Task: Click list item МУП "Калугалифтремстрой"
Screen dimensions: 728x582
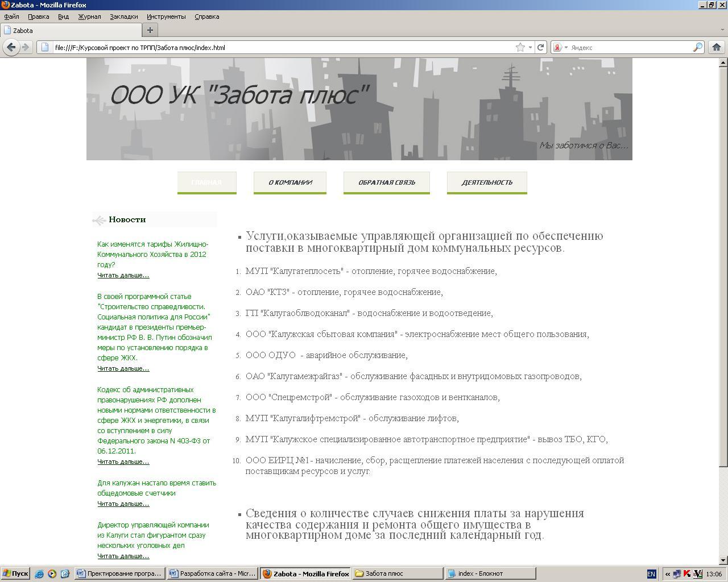Action: coord(352,418)
